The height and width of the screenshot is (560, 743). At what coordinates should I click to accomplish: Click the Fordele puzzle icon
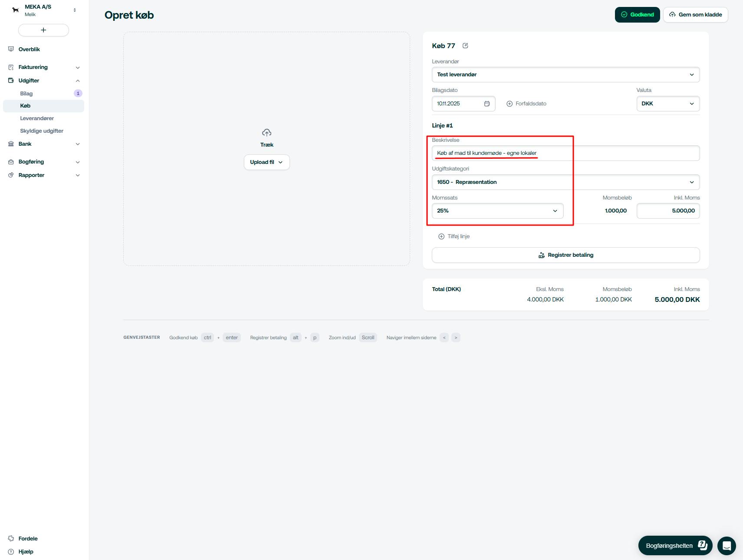(x=11, y=538)
